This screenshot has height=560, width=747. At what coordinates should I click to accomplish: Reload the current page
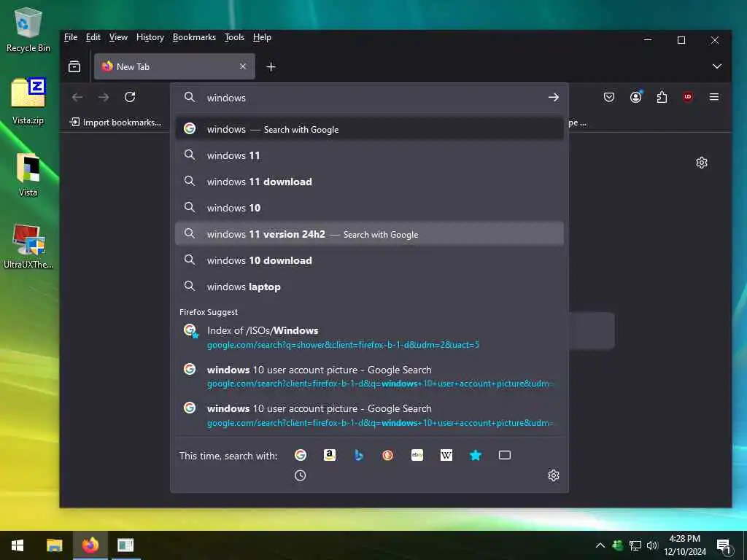[x=130, y=97]
